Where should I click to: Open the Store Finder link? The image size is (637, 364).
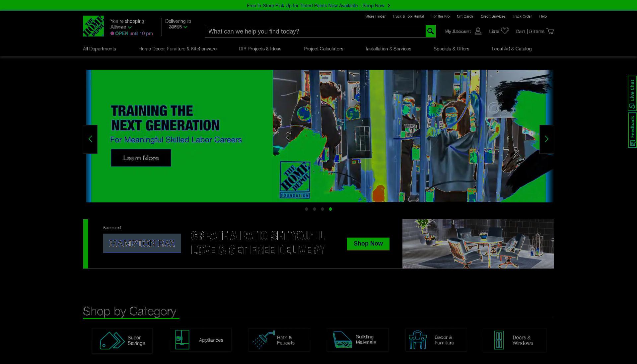click(x=375, y=16)
